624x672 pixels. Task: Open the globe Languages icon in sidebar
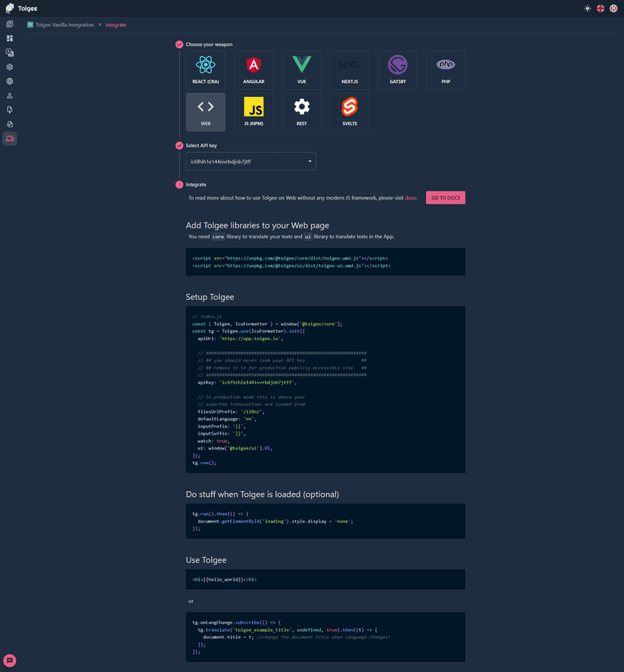10,81
